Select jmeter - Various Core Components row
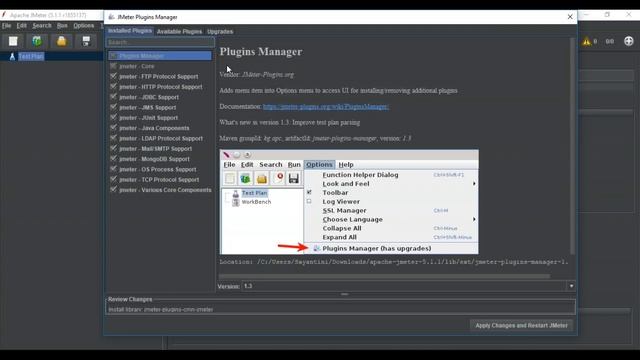The width and height of the screenshot is (640, 360). [160, 190]
